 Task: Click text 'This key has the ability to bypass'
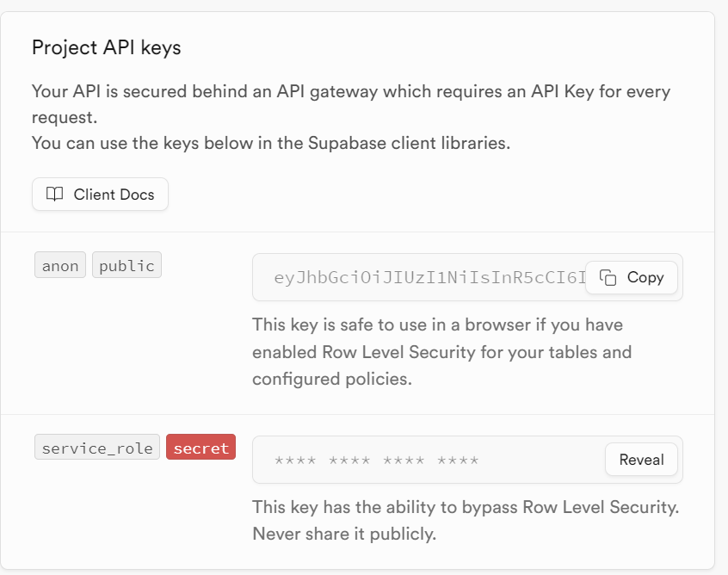(386, 507)
